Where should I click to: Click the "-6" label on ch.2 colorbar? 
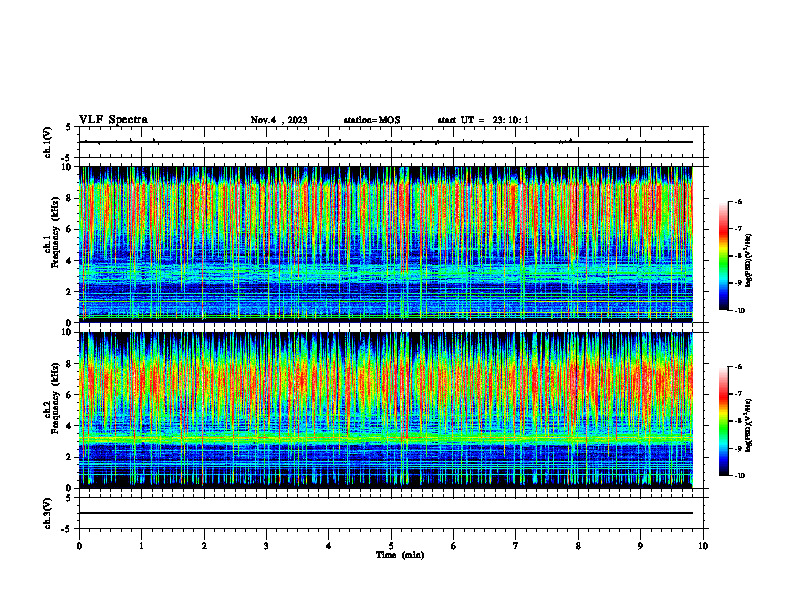(738, 367)
